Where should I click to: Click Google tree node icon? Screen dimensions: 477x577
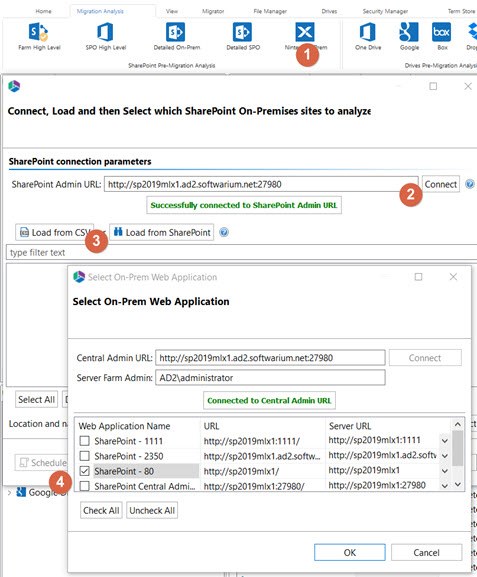pyautogui.click(x=21, y=492)
